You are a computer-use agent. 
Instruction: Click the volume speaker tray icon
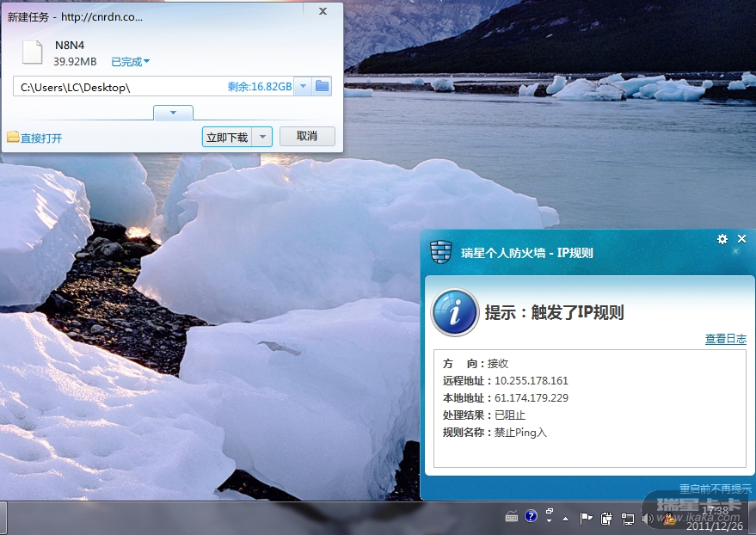[x=648, y=519]
